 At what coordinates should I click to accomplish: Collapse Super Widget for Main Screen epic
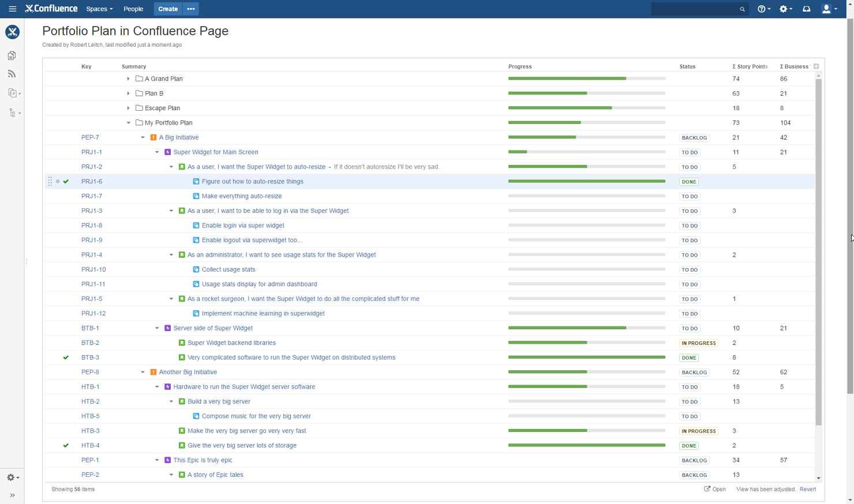pos(157,152)
